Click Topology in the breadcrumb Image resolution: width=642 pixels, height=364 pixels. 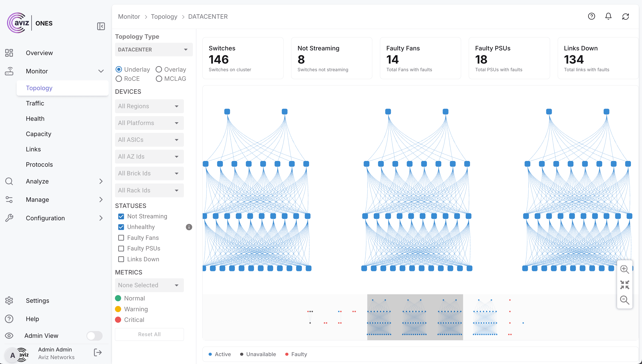(164, 17)
